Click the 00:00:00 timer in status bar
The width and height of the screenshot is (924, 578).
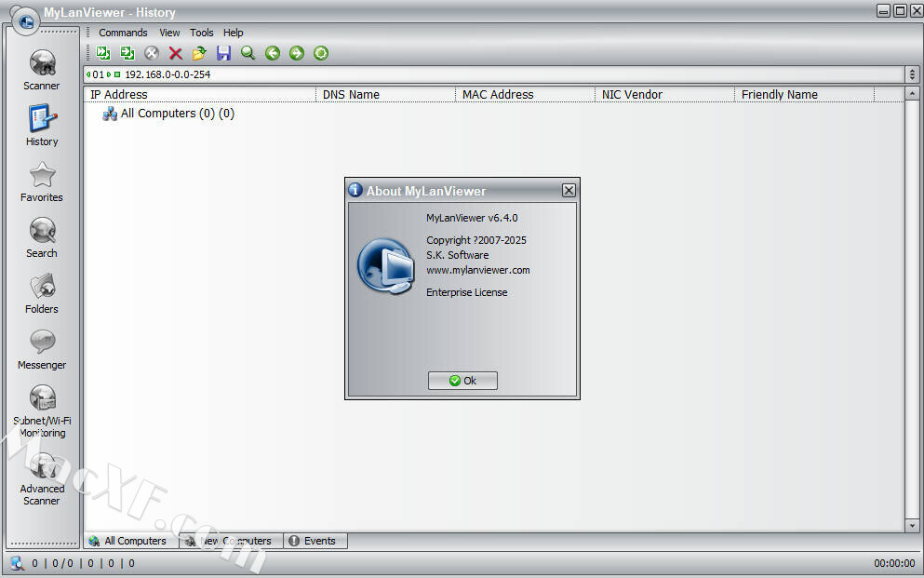coord(894,563)
